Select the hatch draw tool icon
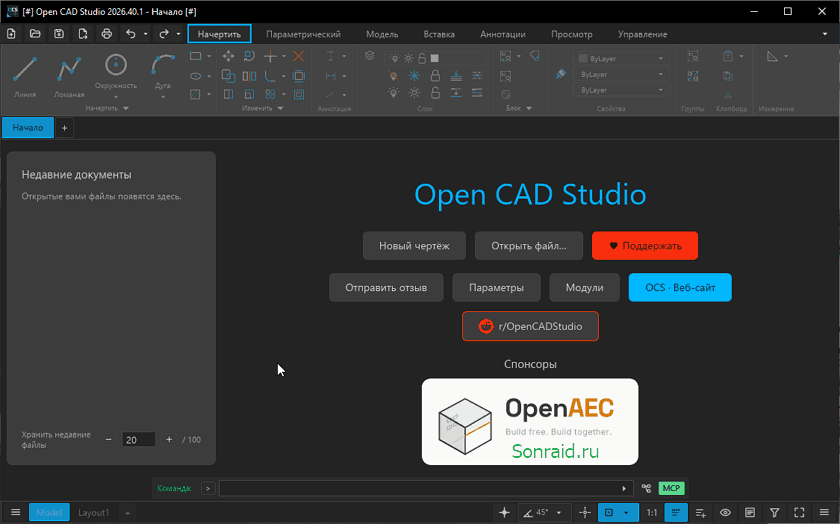The width and height of the screenshot is (840, 524). coord(196,94)
